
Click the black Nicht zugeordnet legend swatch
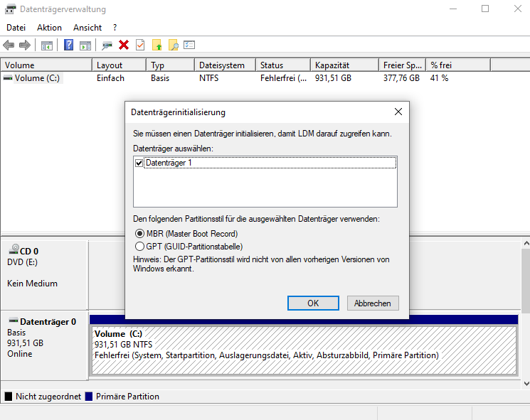9,397
